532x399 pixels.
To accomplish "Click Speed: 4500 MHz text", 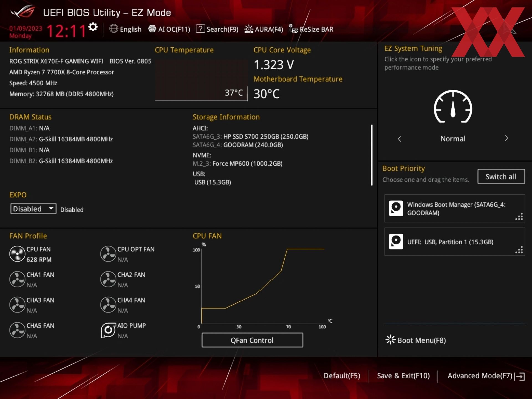I will click(x=33, y=83).
